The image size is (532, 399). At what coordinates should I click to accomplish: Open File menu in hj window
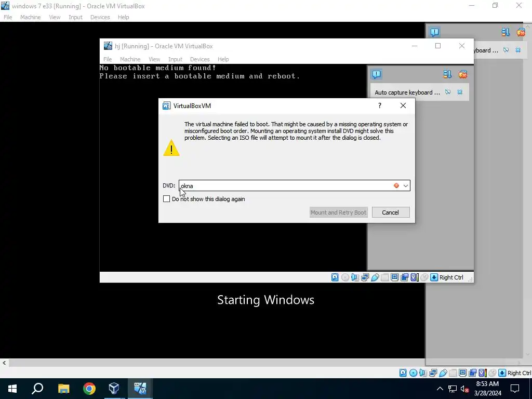108,59
